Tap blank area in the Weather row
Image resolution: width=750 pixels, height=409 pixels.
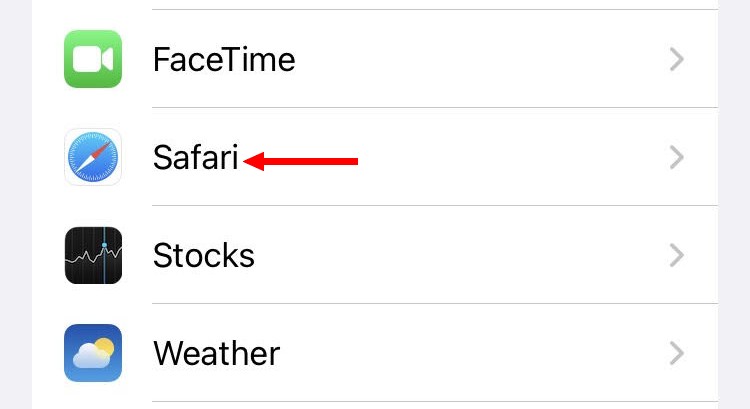pyautogui.click(x=474, y=354)
